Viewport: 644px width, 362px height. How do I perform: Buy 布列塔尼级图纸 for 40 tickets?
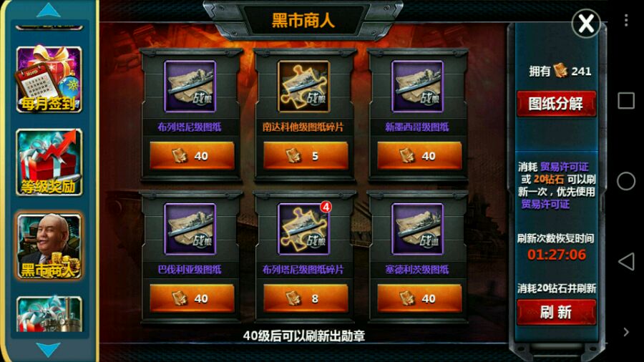[x=192, y=156]
